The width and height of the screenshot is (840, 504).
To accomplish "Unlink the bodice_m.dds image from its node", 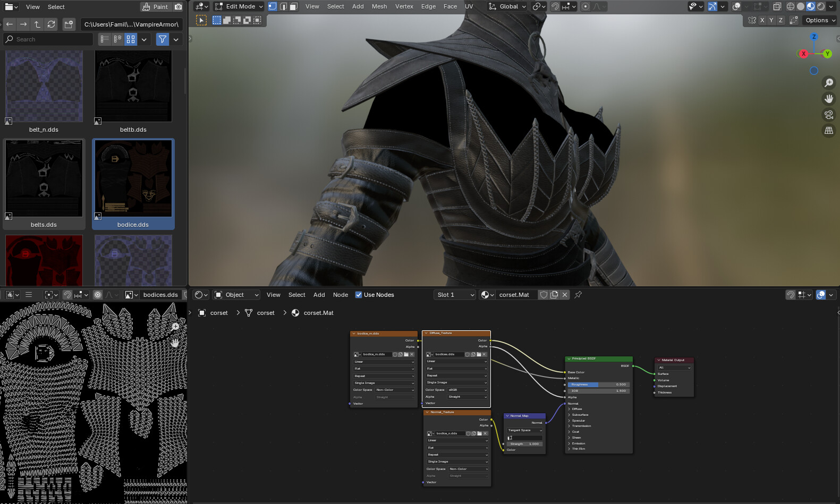I will pos(411,354).
